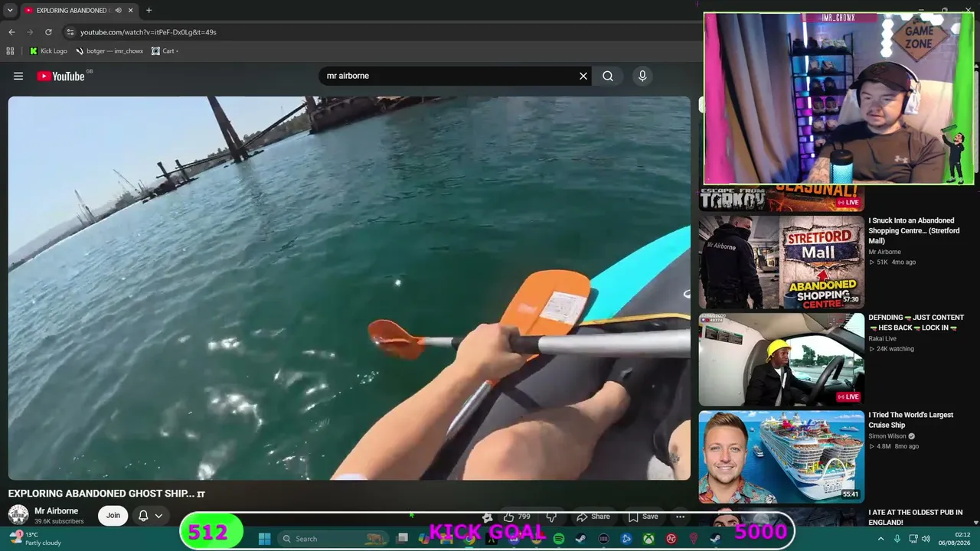Open the 'DEFNDING JUST CONTENT' live stream title
The image size is (980, 551).
click(916, 322)
